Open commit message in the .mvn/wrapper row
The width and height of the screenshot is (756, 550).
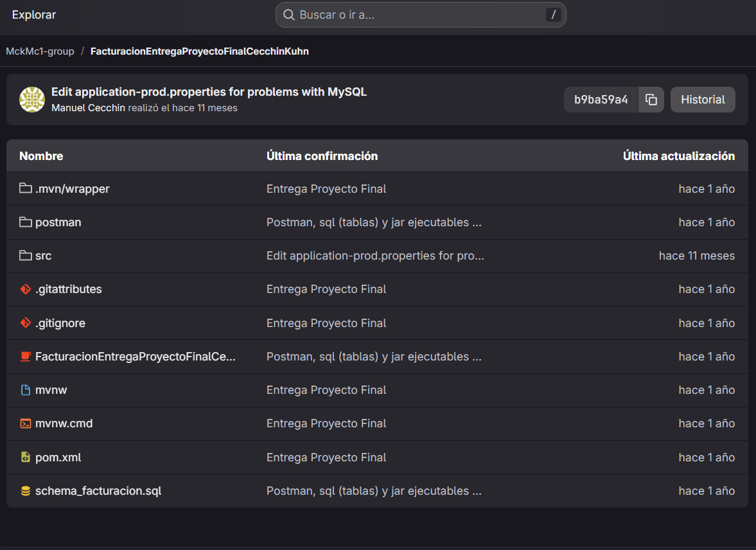pyautogui.click(x=326, y=189)
